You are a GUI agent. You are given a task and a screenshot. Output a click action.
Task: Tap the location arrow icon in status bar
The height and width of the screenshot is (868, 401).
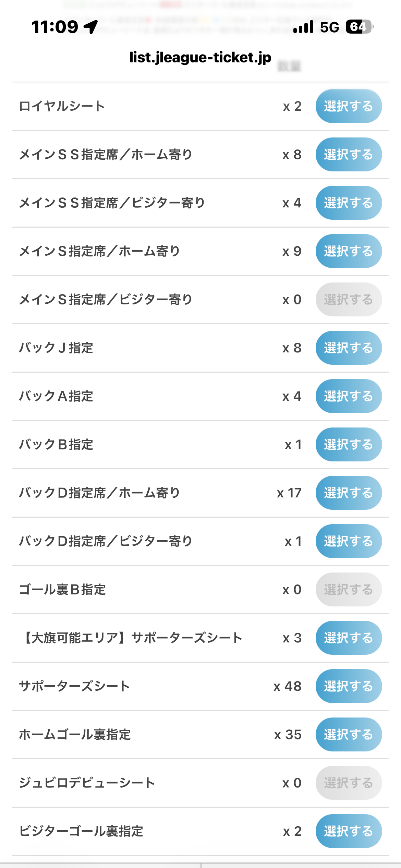point(91,27)
